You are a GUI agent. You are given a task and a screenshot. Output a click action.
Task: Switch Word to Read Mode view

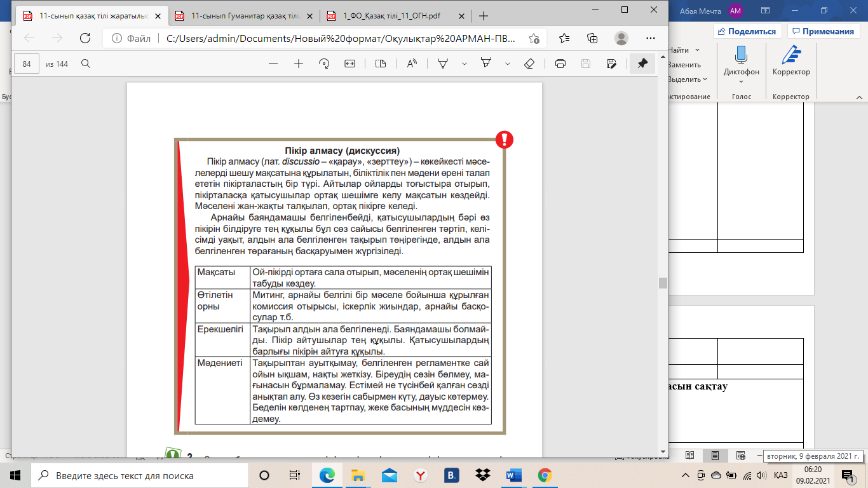click(x=690, y=456)
